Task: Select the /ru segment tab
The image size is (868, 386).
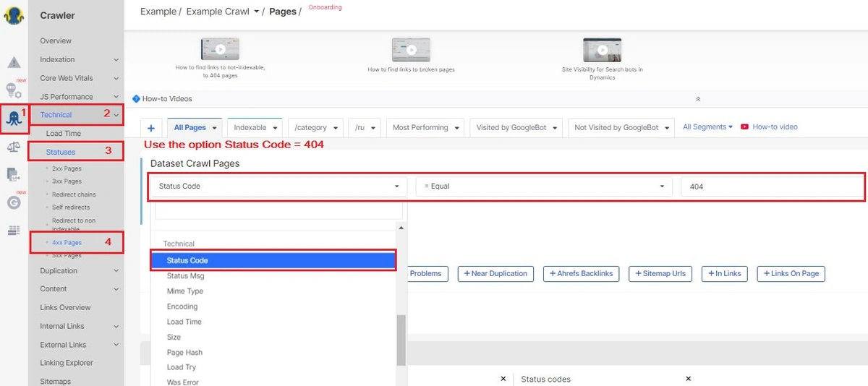Action: 365,128
